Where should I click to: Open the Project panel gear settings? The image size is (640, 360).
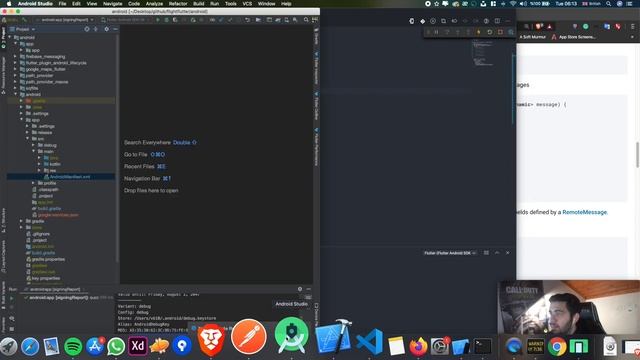point(107,29)
